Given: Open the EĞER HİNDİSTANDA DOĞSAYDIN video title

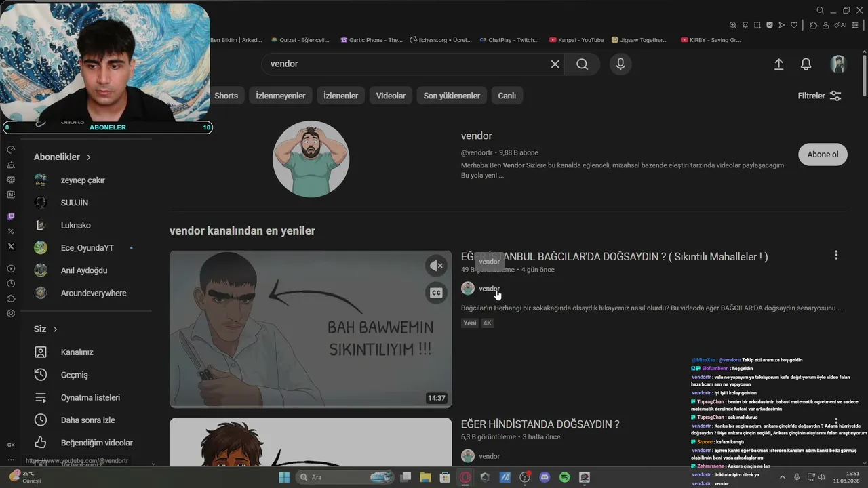Looking at the screenshot, I should [540, 424].
